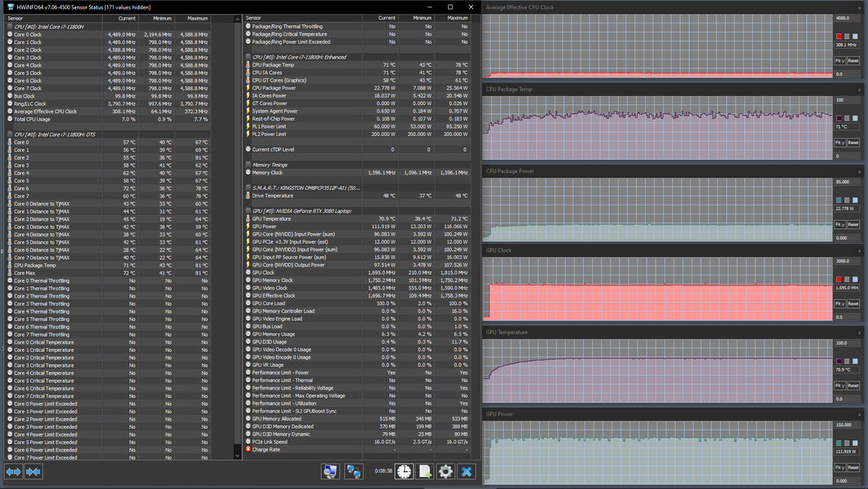Image resolution: width=868 pixels, height=489 pixels.
Task: Click gray swatch in GPU Temperature graph
Action: point(847,362)
